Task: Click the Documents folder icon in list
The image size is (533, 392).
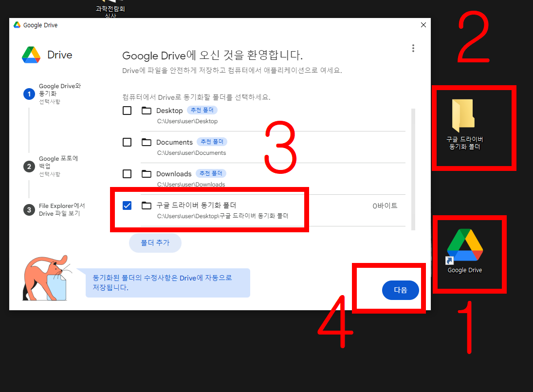Action: click(x=147, y=142)
